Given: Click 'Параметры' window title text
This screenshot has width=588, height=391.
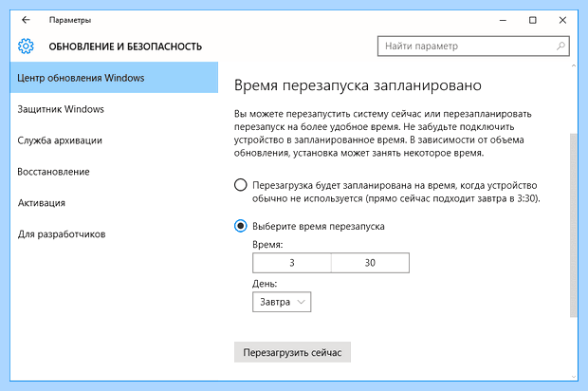Looking at the screenshot, I should click(x=70, y=20).
